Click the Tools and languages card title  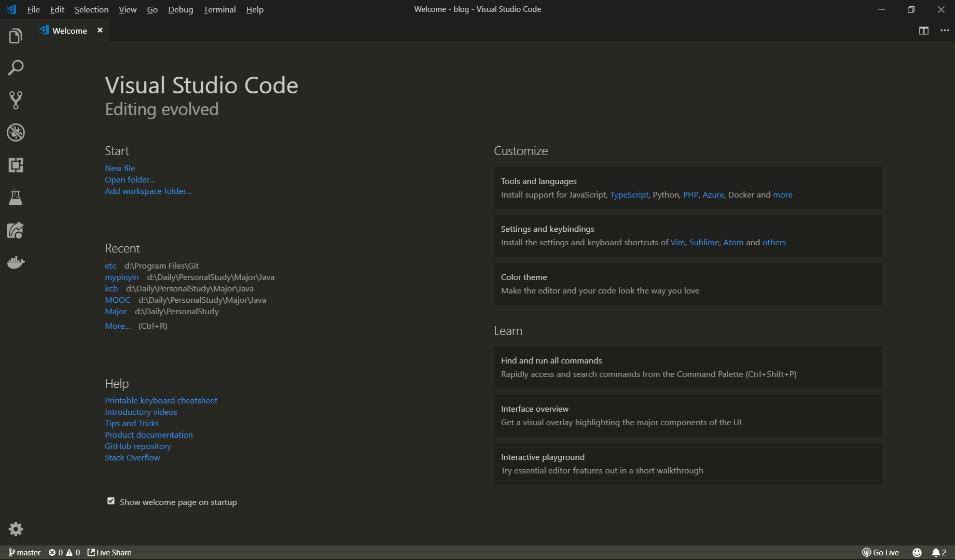pyautogui.click(x=538, y=181)
